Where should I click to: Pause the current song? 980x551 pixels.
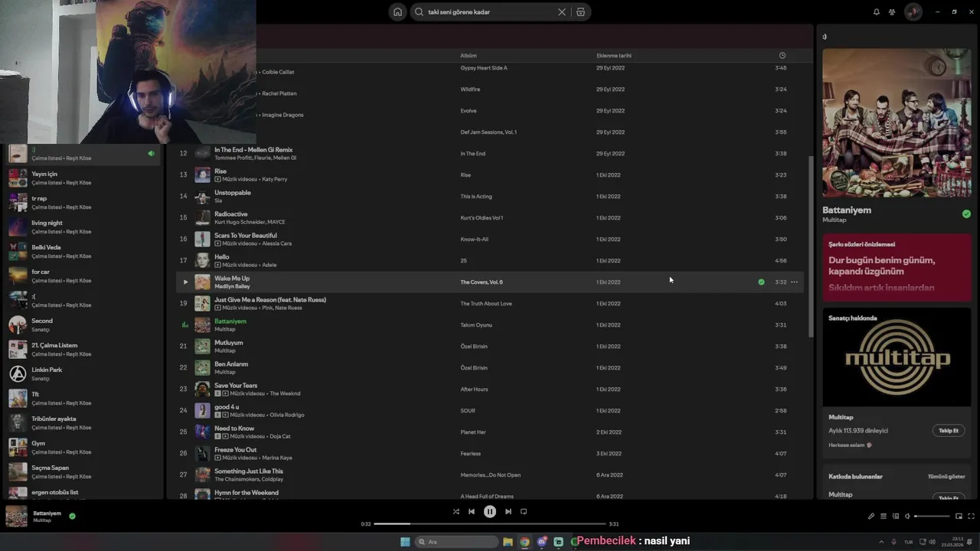click(x=490, y=512)
